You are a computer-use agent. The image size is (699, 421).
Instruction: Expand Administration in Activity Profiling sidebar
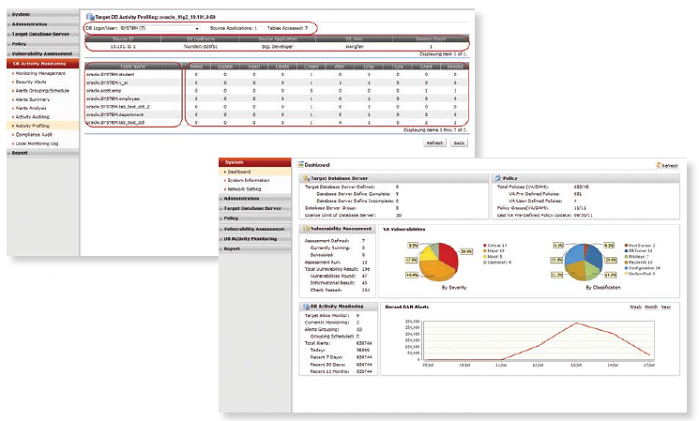43,24
